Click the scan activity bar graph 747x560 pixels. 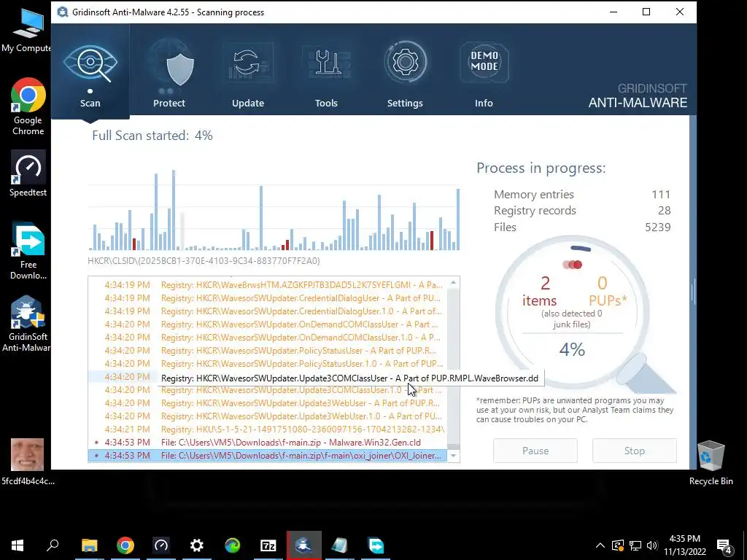click(274, 211)
